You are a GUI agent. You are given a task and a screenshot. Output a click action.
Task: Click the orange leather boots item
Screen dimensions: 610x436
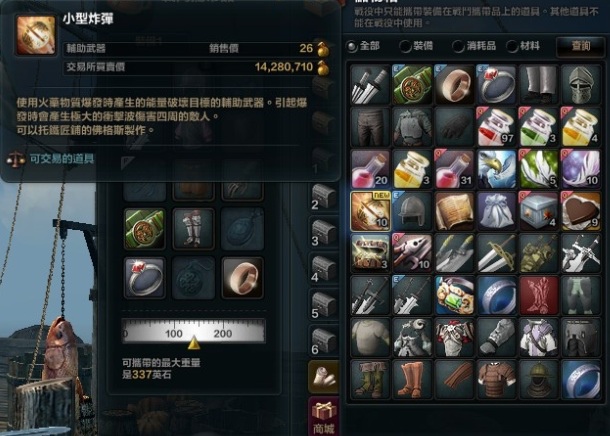pos(412,380)
